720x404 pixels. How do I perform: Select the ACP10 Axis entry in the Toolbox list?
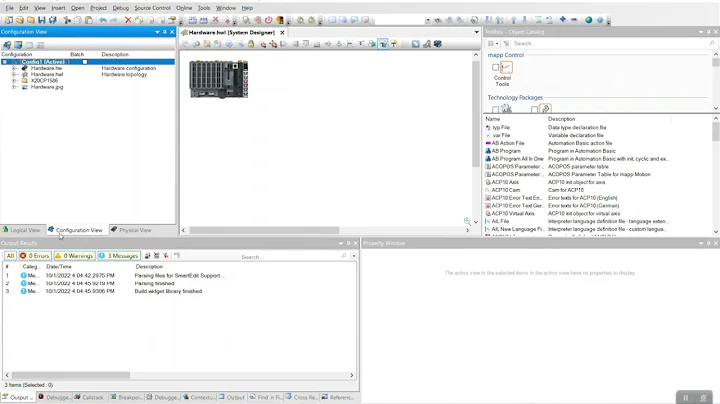[x=505, y=182]
